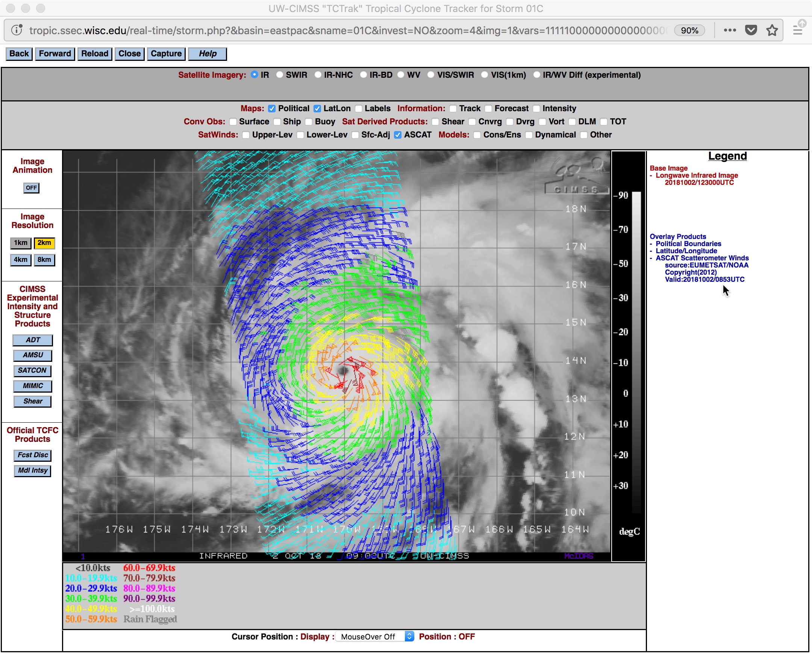Set image resolution to 1km
Viewport: 812px width, 653px height.
pyautogui.click(x=21, y=243)
